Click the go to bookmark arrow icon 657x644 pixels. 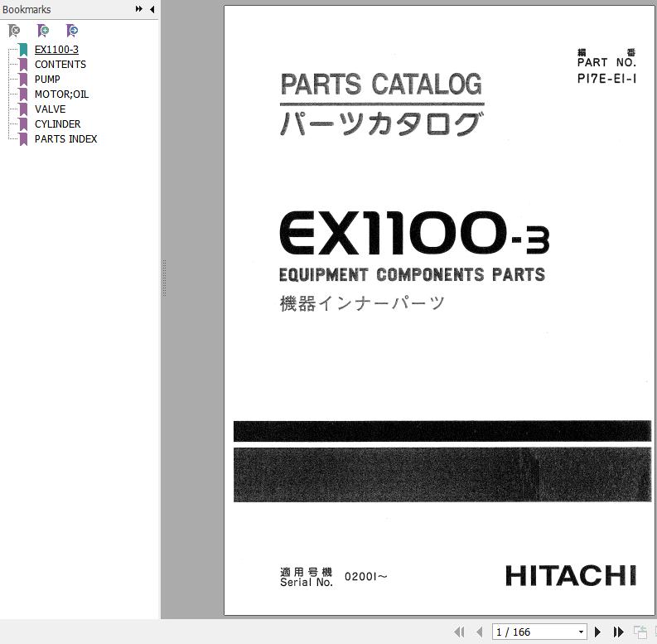[72, 31]
